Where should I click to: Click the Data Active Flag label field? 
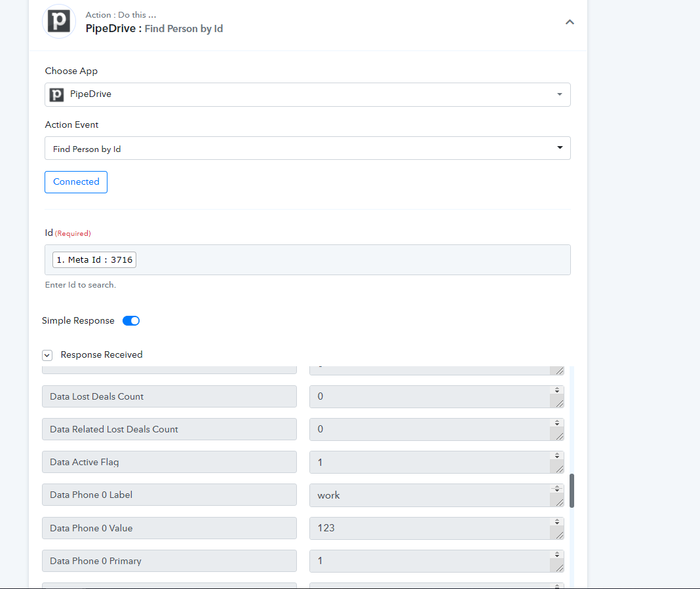[x=169, y=462]
